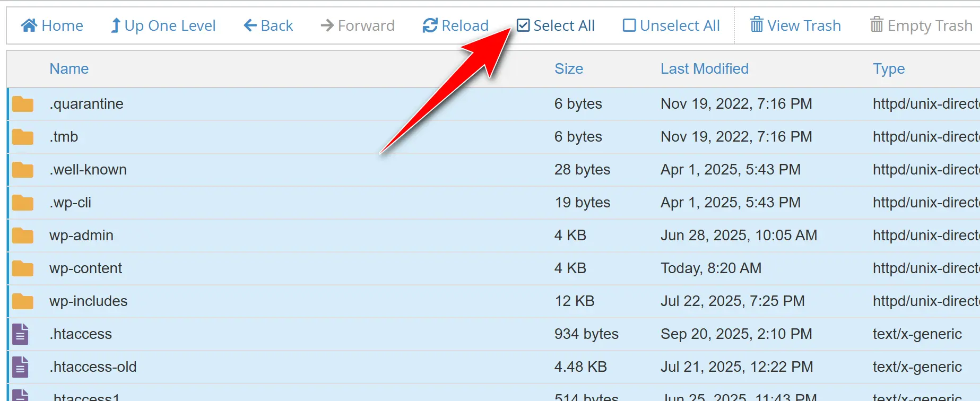Sort files by Name column

pos(69,69)
